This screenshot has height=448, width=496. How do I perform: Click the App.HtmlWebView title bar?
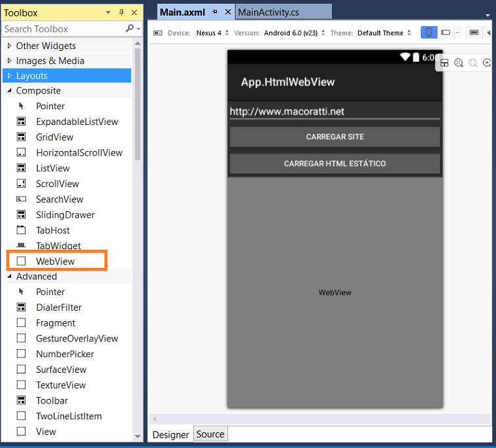(x=335, y=82)
